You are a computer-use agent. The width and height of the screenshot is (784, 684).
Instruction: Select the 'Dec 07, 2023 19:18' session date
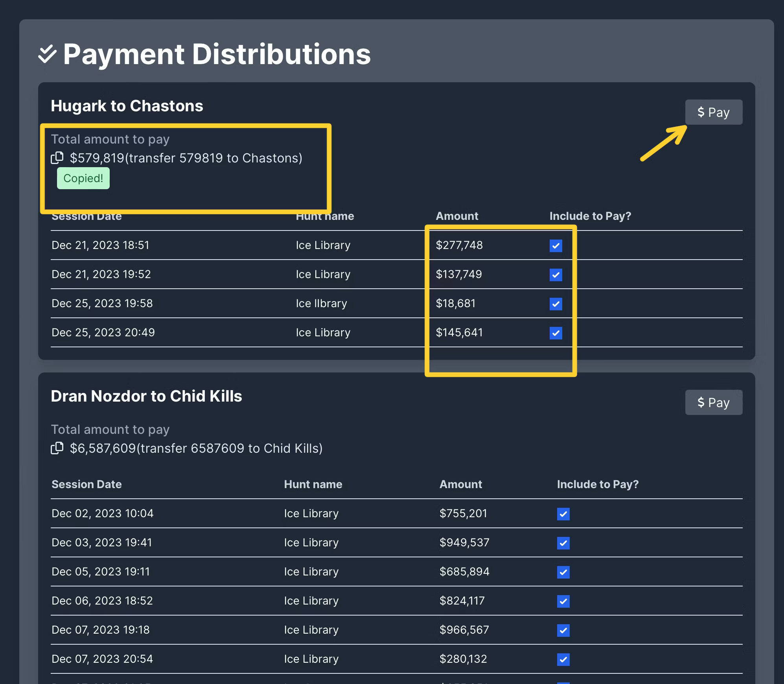coord(101,630)
